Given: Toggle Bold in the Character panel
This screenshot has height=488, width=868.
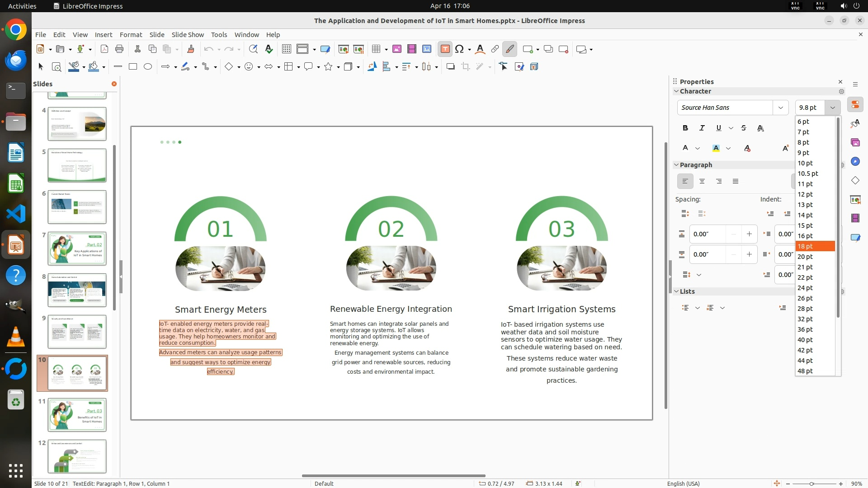Looking at the screenshot, I should (x=685, y=128).
